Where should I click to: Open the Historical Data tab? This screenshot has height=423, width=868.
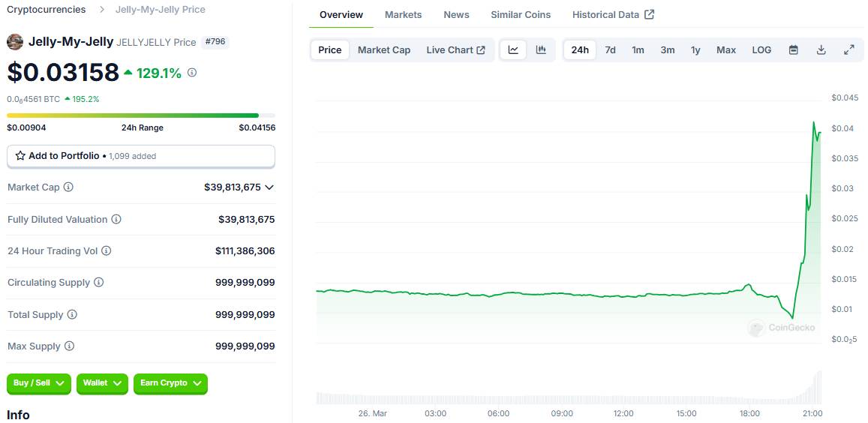(613, 15)
